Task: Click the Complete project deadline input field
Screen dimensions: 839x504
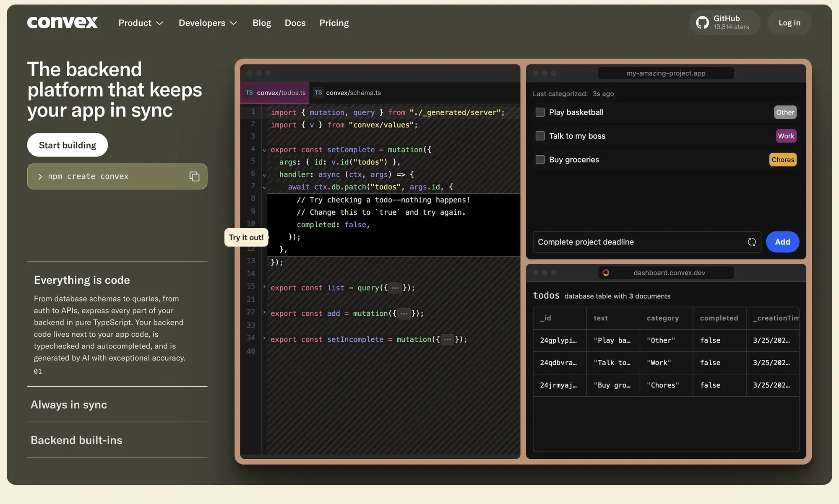Action: (x=638, y=242)
